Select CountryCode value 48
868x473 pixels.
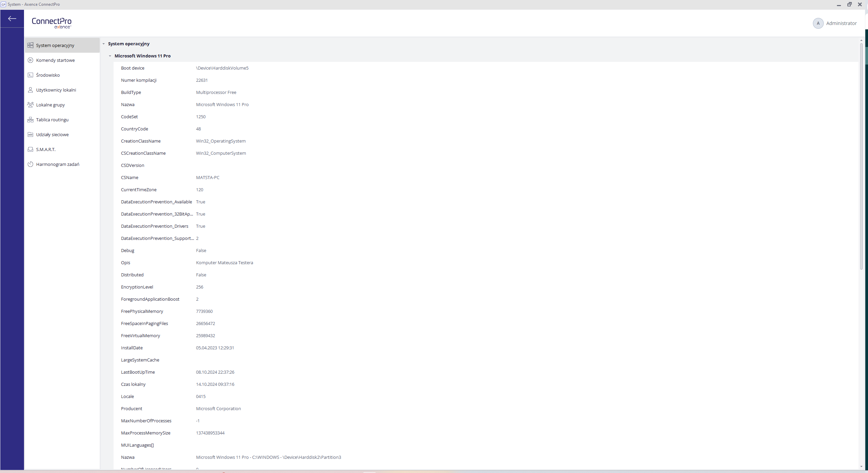pyautogui.click(x=198, y=129)
